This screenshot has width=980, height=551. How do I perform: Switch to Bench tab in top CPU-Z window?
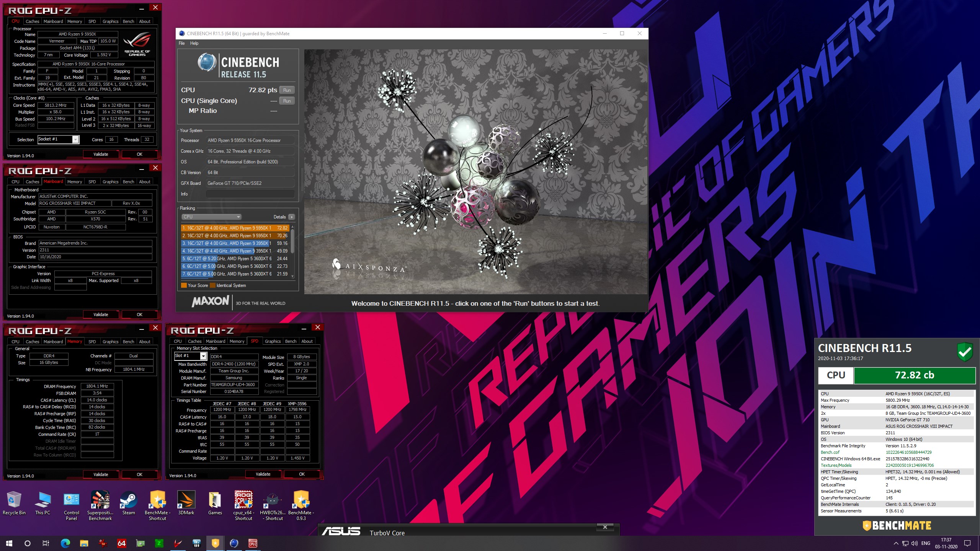tap(128, 21)
